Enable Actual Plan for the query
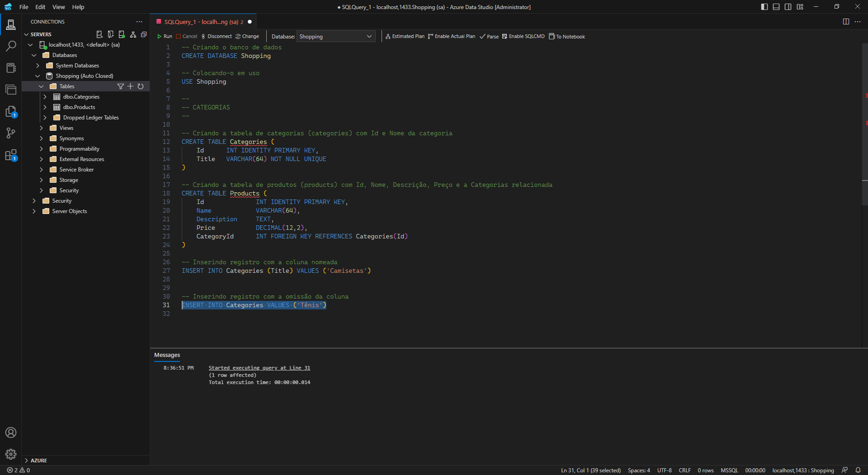Image resolution: width=868 pixels, height=475 pixels. click(451, 37)
